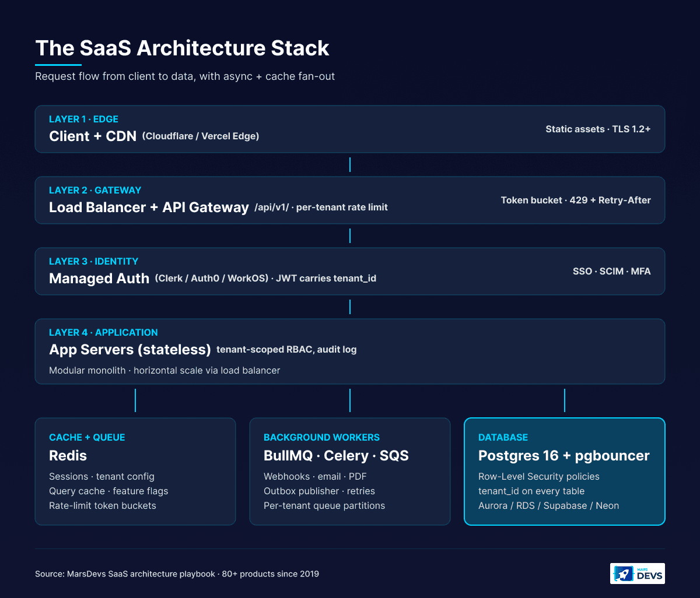Click 'SSO · SCIM · MFA' text
Image resolution: width=700 pixels, height=598 pixels.
[612, 271]
